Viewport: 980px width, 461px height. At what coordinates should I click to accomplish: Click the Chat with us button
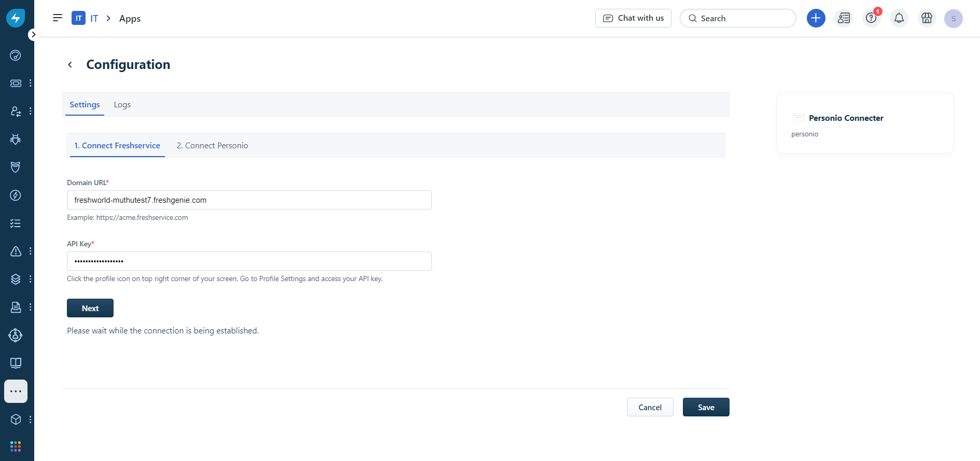point(633,18)
